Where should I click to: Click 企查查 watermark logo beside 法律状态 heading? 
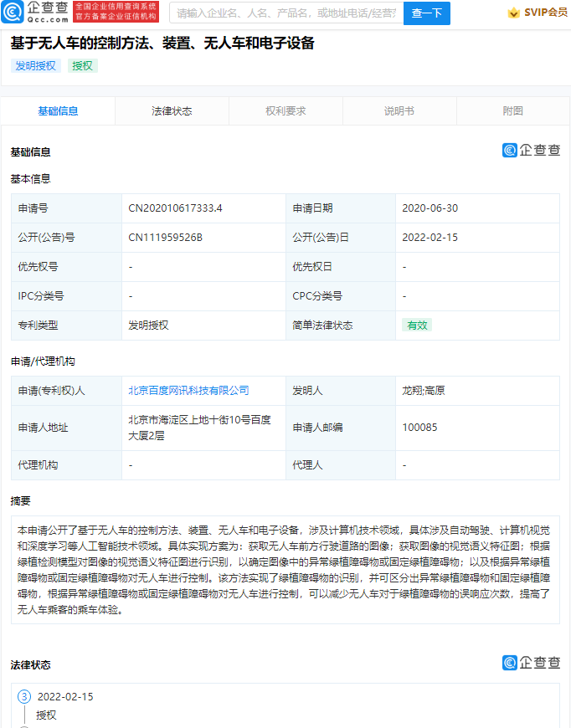531,663
